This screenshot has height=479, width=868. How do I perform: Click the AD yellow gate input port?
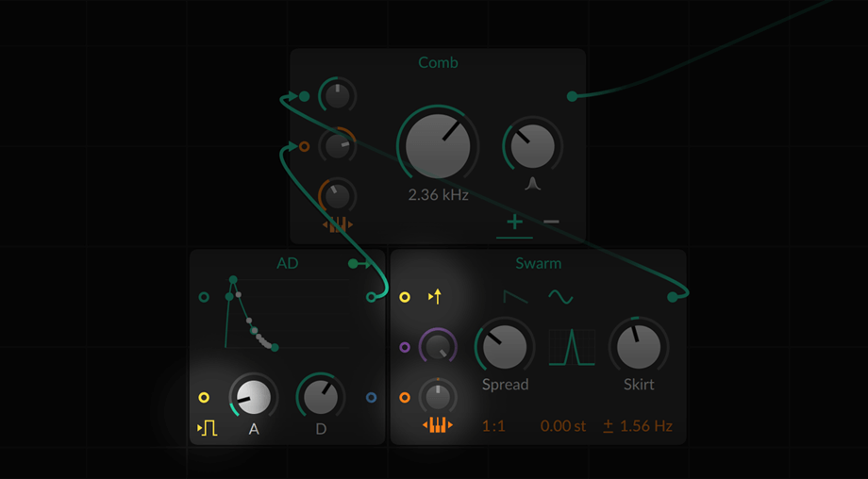point(204,397)
